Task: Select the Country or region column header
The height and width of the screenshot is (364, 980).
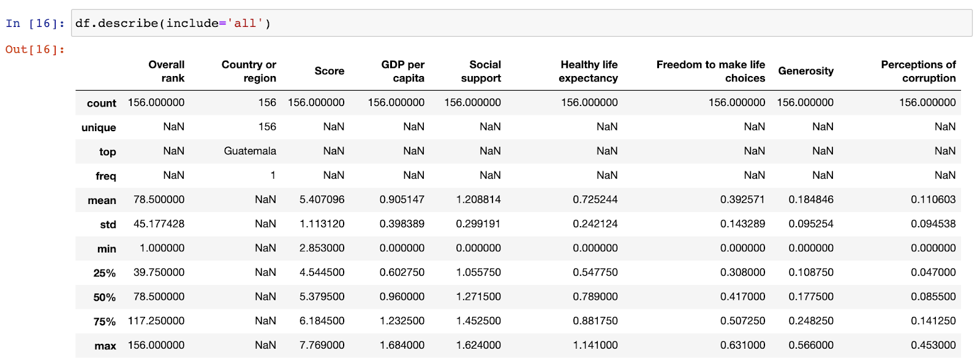Action: 249,71
